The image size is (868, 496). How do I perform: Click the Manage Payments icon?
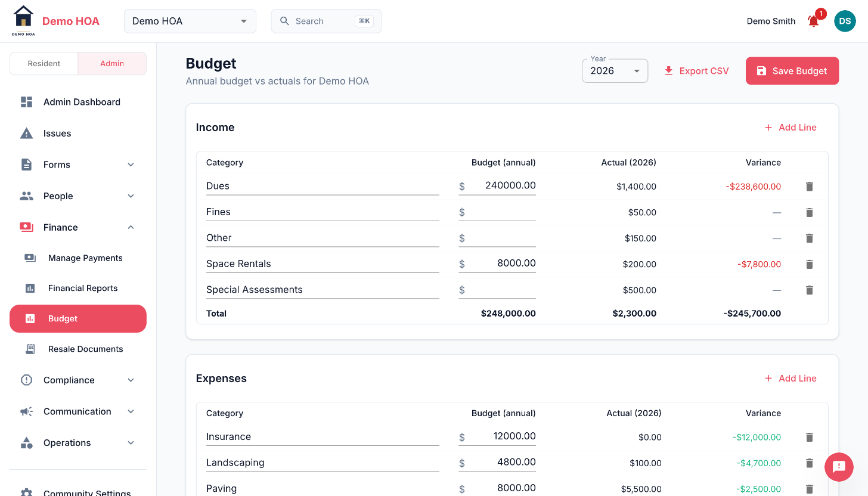(x=30, y=258)
